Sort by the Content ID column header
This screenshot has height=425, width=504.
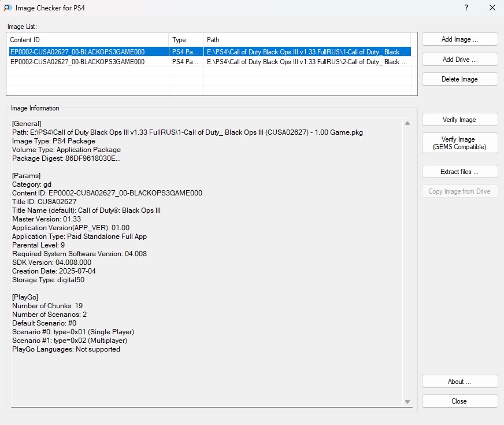[x=87, y=40]
